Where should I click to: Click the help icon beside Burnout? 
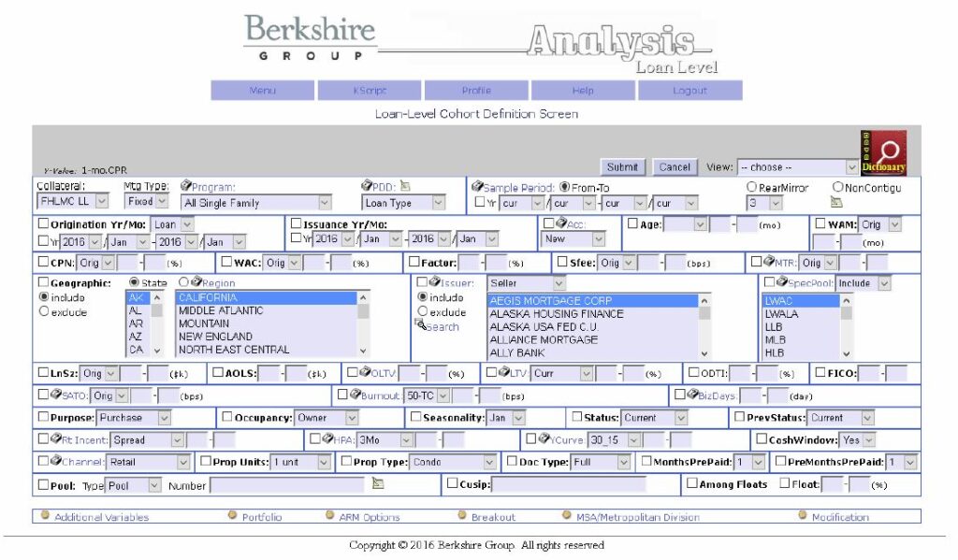tap(355, 394)
